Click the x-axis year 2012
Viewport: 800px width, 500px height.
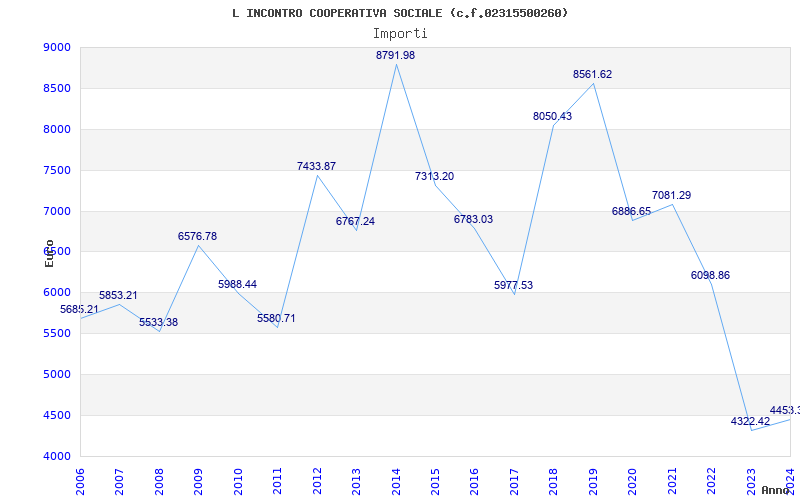click(x=317, y=481)
